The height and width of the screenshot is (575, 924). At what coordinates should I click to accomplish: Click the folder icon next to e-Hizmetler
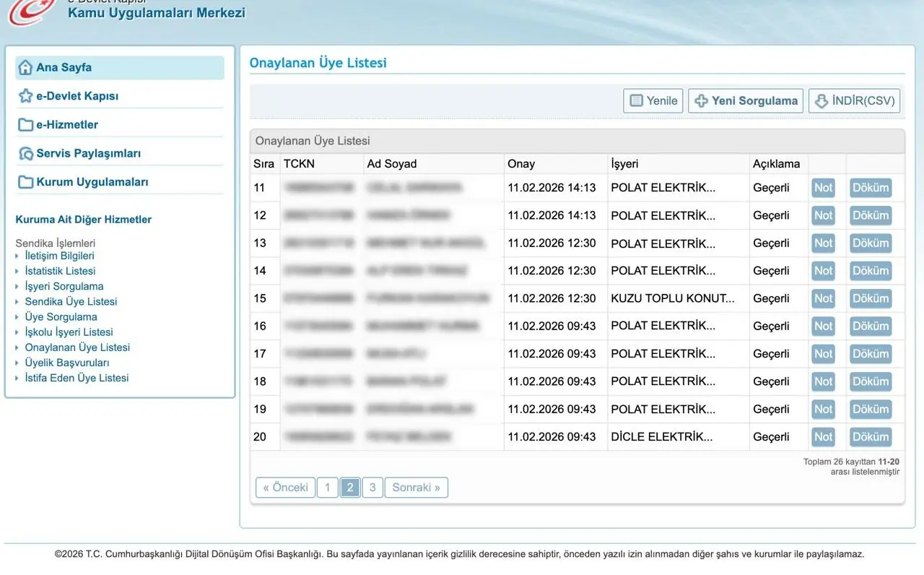tap(25, 125)
